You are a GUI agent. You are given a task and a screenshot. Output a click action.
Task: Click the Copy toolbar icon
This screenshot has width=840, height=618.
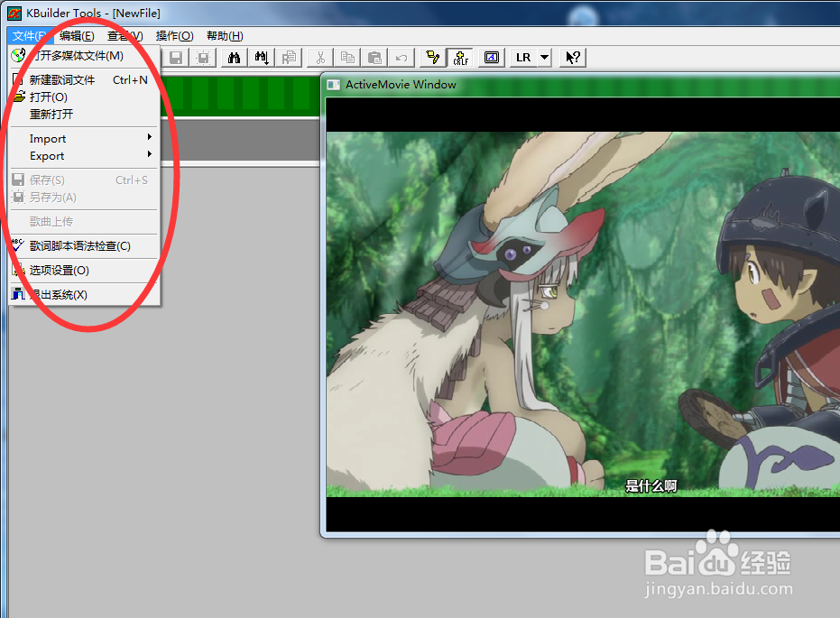click(347, 58)
